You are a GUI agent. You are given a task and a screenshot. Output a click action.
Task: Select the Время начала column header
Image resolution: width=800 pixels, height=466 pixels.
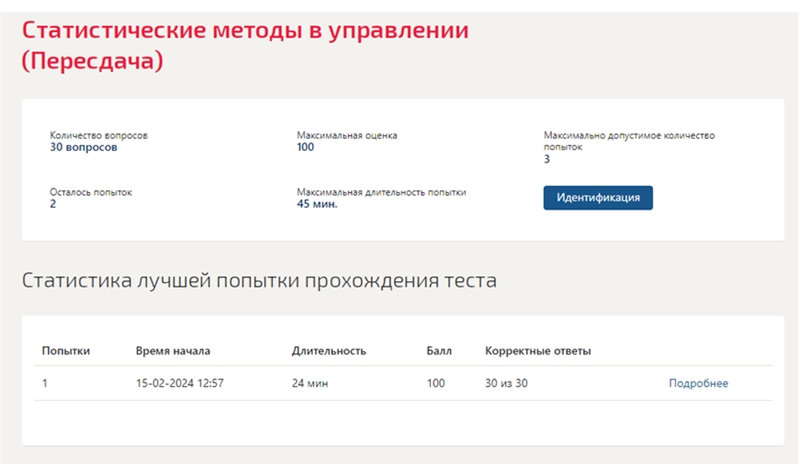(173, 351)
